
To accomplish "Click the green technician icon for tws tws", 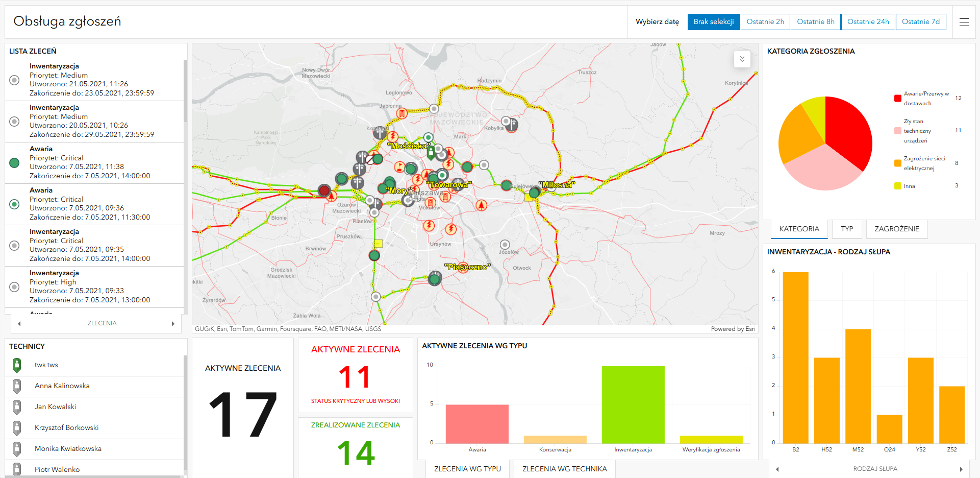I will pyautogui.click(x=17, y=365).
